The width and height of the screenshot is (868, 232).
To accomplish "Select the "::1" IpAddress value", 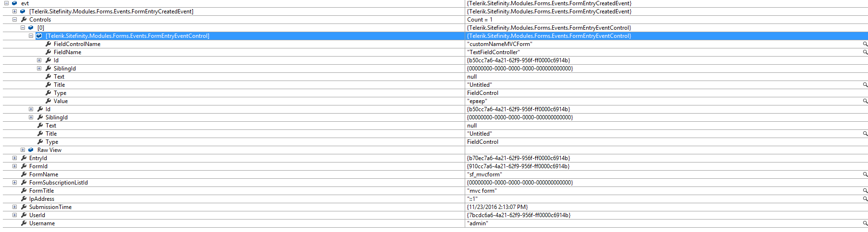I will click(x=472, y=199).
